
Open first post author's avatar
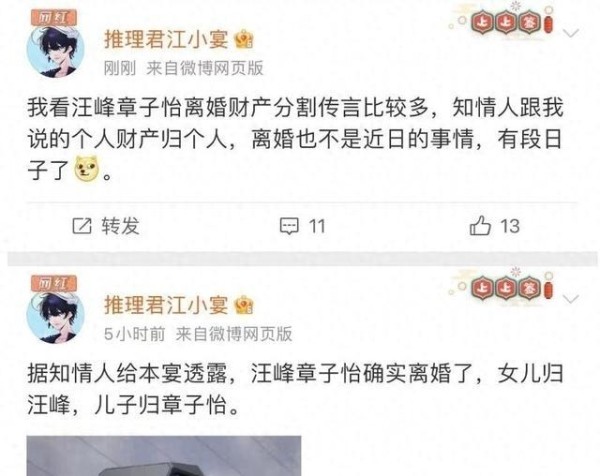[55, 50]
